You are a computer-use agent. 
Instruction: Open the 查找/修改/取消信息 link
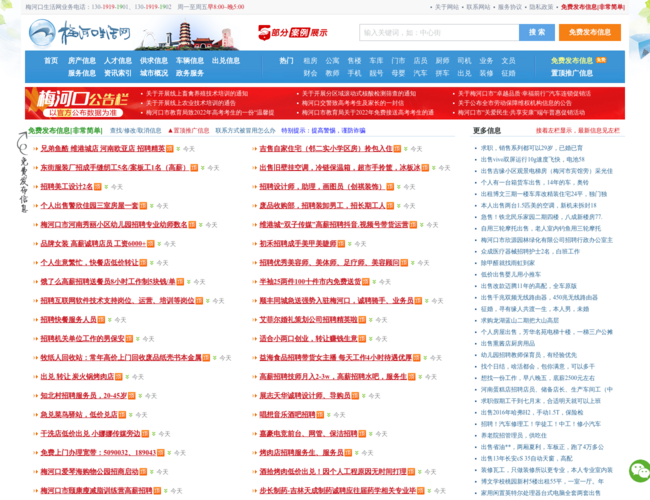click(x=135, y=131)
